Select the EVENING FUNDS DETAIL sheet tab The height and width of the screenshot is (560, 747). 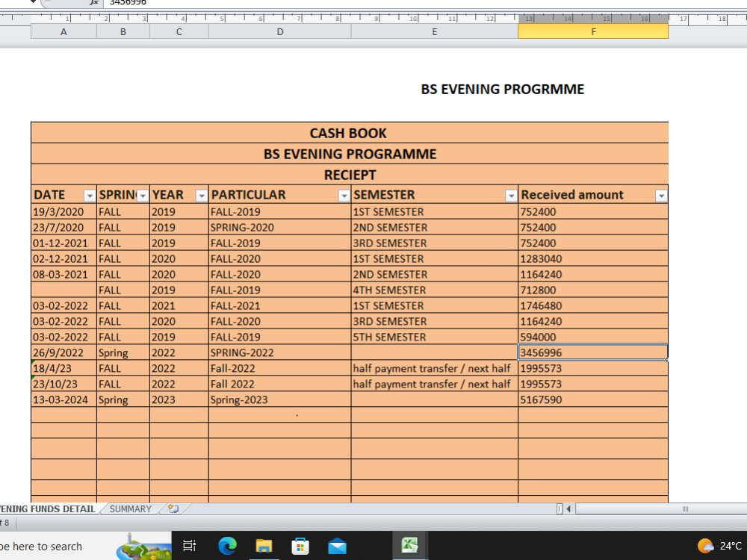pos(48,508)
